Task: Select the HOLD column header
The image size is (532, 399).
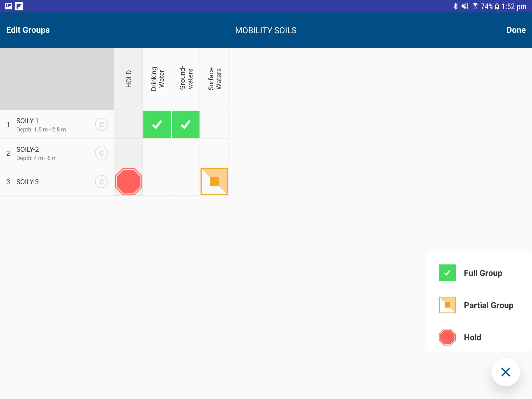Action: point(129,79)
